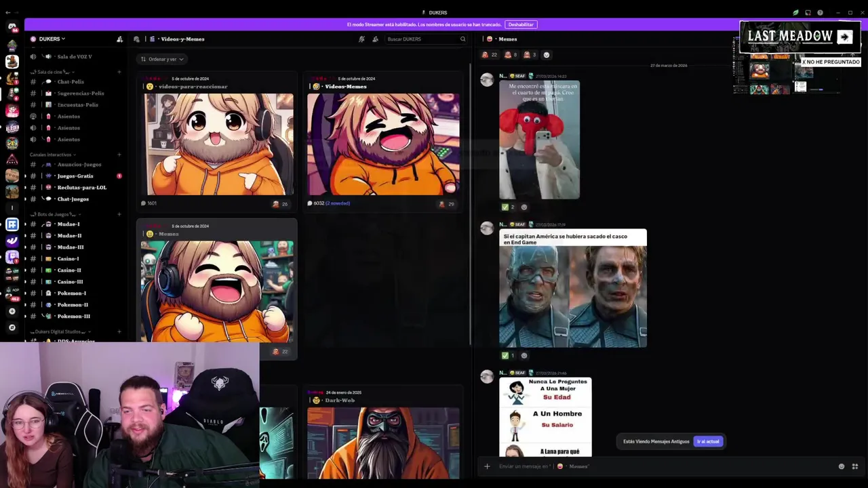The width and height of the screenshot is (868, 488).
Task: Add a channel to Sala de cine category
Action: (119, 72)
